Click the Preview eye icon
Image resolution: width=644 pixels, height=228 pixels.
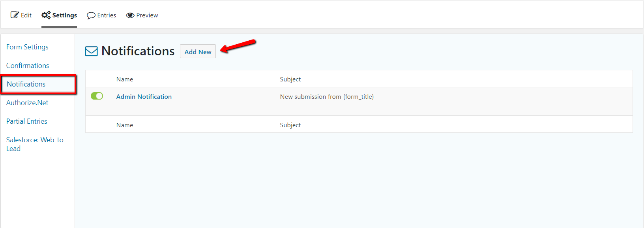[x=130, y=15]
